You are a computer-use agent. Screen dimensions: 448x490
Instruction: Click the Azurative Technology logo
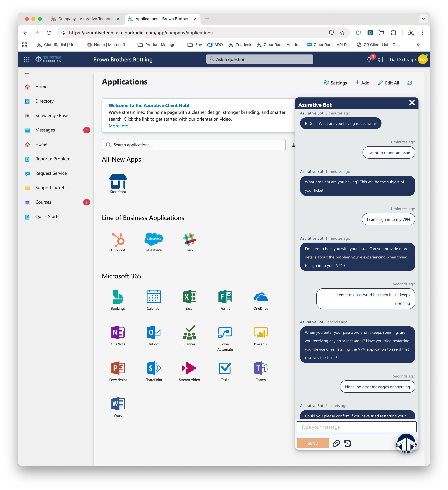[x=49, y=59]
